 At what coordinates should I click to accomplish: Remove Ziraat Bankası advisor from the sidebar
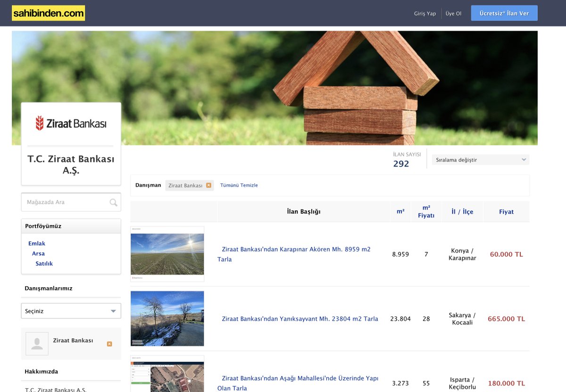tap(109, 344)
